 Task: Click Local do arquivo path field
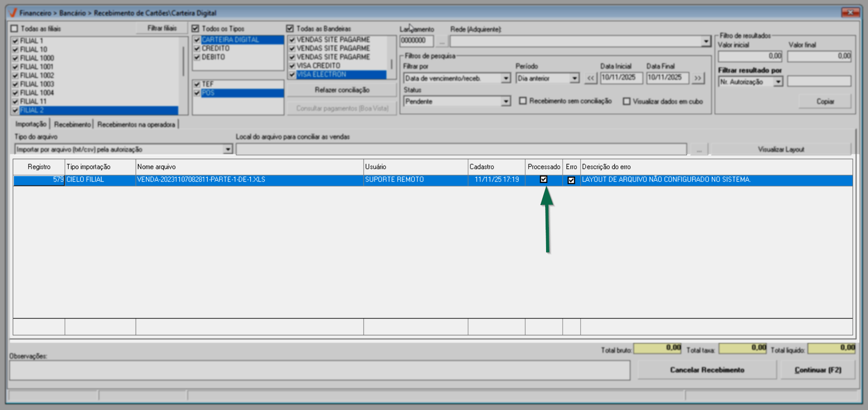pos(461,150)
